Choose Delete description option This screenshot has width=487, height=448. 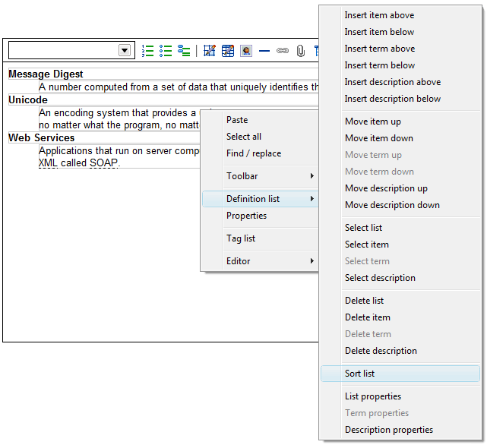[381, 351]
